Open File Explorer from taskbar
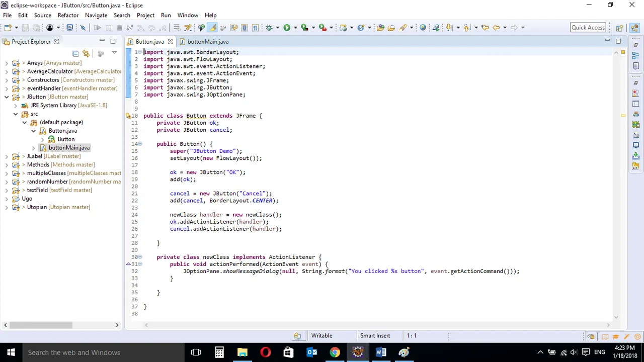 point(242,352)
